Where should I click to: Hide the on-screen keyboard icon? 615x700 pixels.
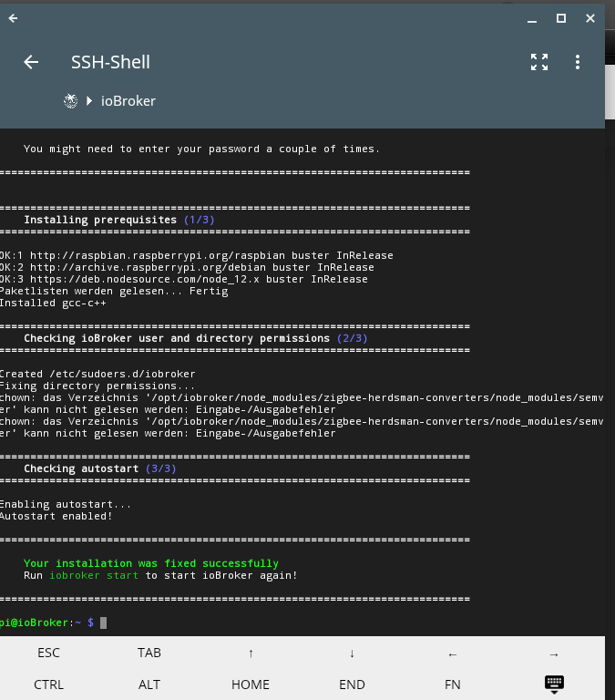[554, 685]
